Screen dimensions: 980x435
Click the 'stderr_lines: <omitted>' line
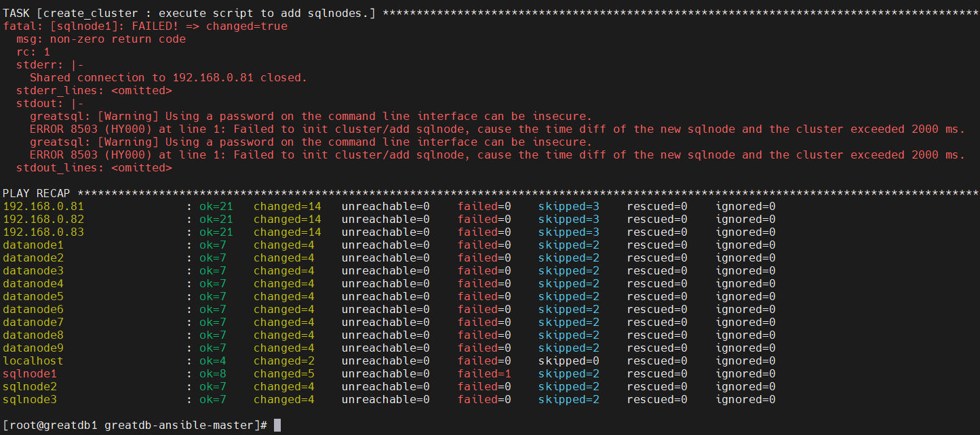pyautogui.click(x=94, y=91)
